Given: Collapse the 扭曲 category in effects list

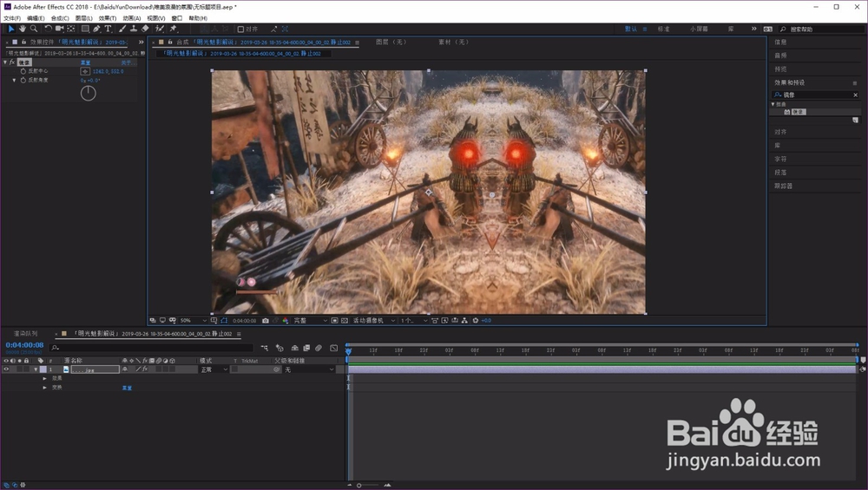Looking at the screenshot, I should pyautogui.click(x=773, y=104).
